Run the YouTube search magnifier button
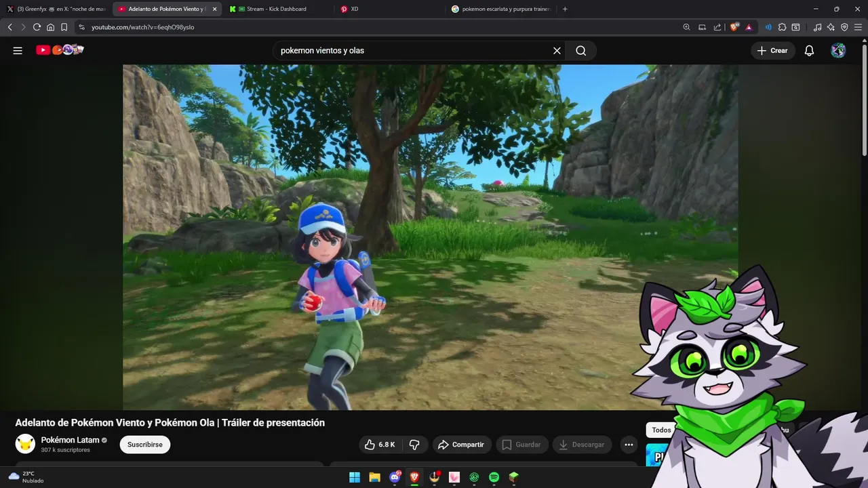Screen dimensions: 868x488 pyautogui.click(x=581, y=51)
